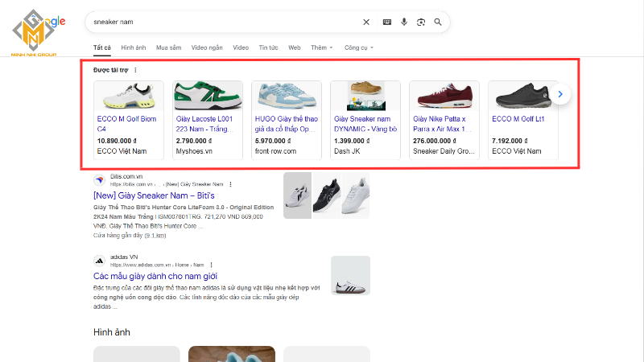Click the Myshoes.vn seller name
This screenshot has height=362, width=644.
[x=194, y=151]
